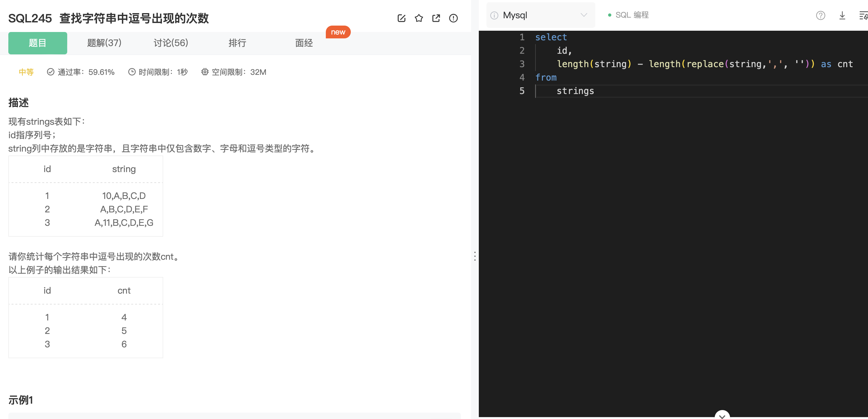Image resolution: width=868 pixels, height=419 pixels.
Task: Click the report problem exclamation icon
Action: (x=454, y=18)
